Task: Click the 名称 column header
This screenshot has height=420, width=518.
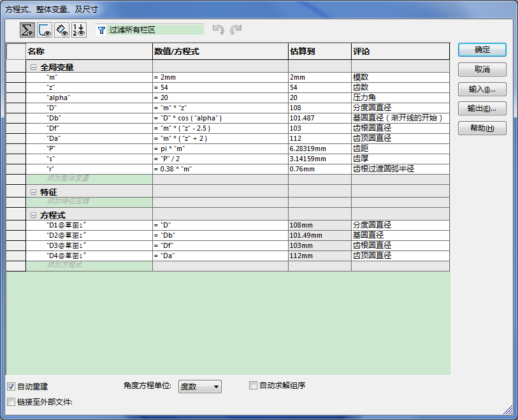Action: tap(89, 52)
